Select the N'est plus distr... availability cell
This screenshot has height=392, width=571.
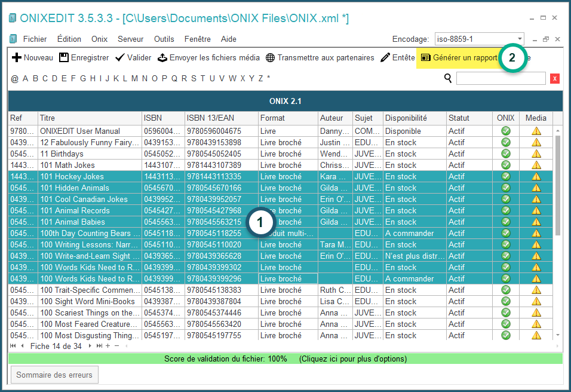tap(415, 256)
